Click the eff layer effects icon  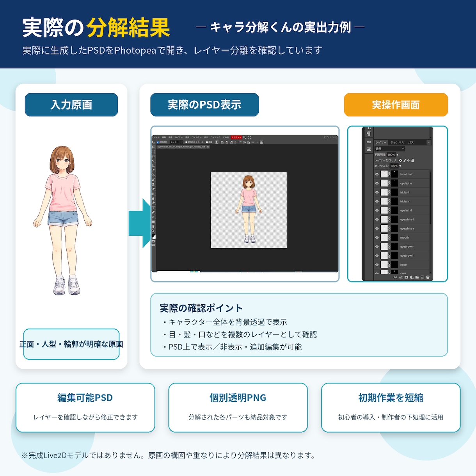click(401, 277)
